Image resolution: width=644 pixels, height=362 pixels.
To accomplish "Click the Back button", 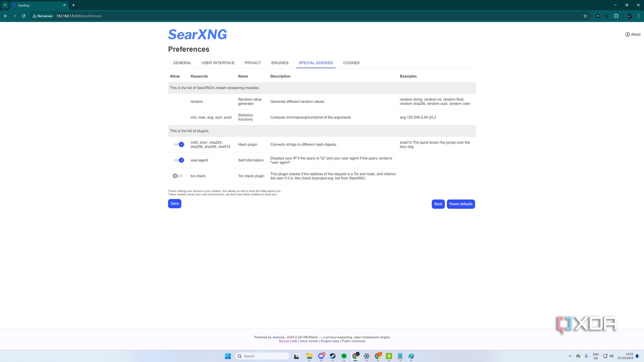I will click(x=438, y=204).
